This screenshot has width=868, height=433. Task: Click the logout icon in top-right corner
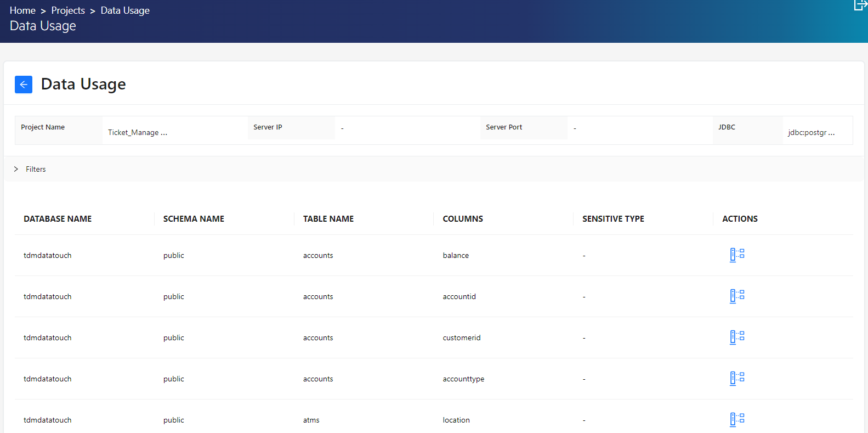tap(860, 5)
